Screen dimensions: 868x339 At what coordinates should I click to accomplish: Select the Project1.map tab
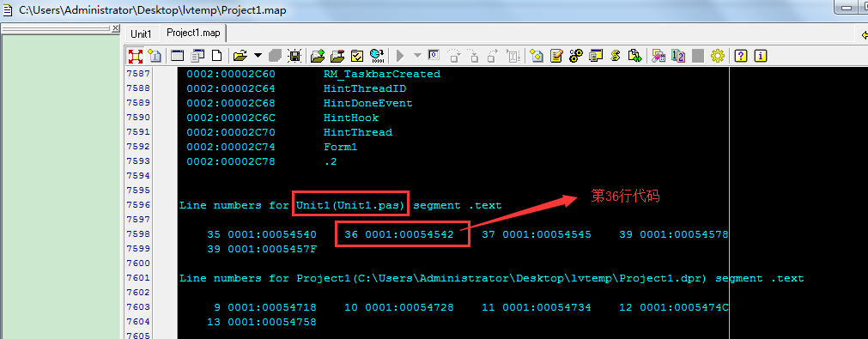pos(193,33)
